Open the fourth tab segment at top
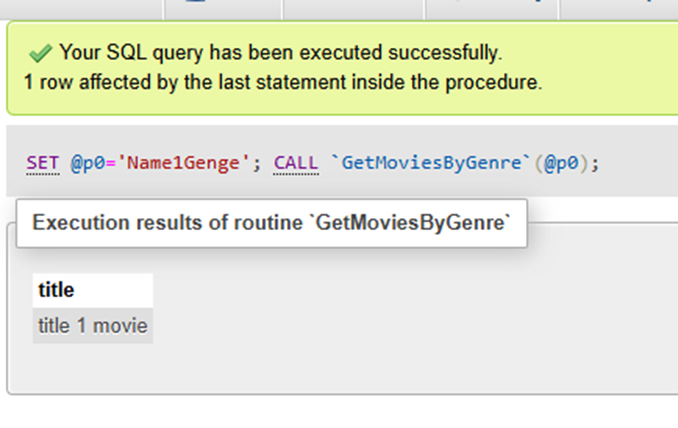The width and height of the screenshot is (678, 428). (x=492, y=10)
